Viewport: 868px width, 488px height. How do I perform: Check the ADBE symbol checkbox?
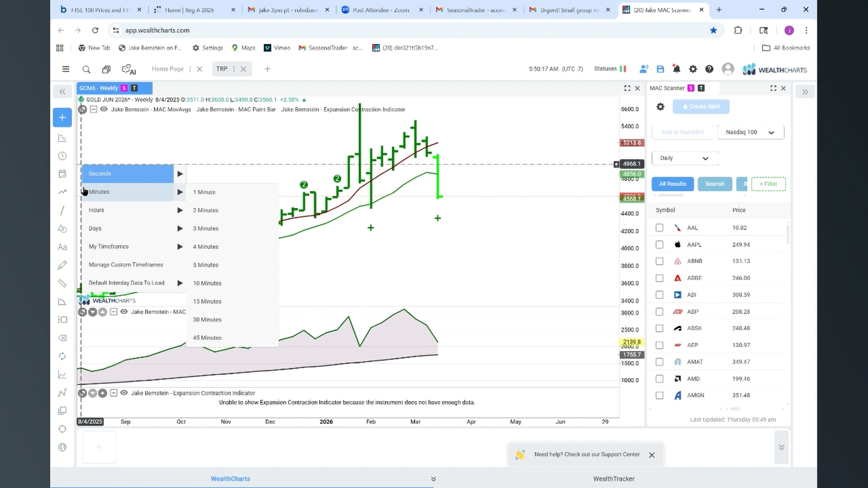click(660, 278)
